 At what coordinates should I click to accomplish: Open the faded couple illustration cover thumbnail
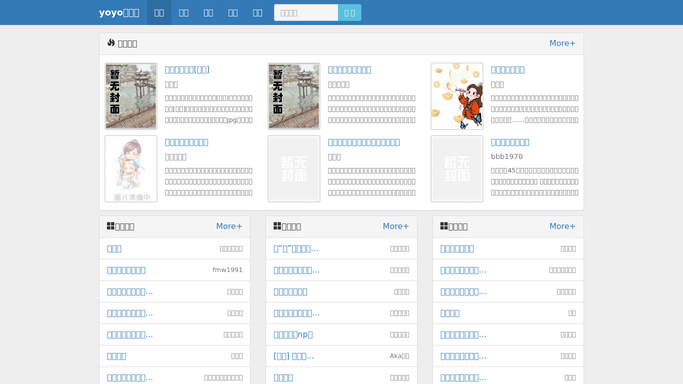131,168
